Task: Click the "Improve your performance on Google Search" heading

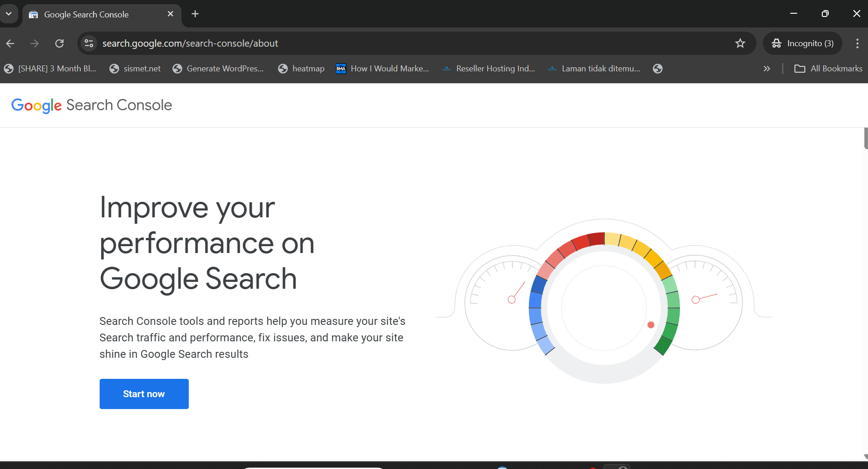Action: [x=207, y=243]
